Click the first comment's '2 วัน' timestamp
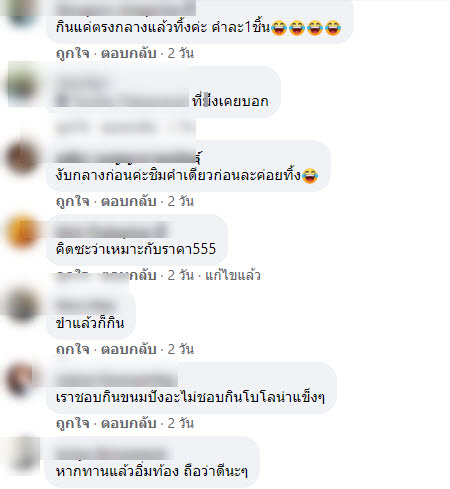450x489 pixels. 181,53
